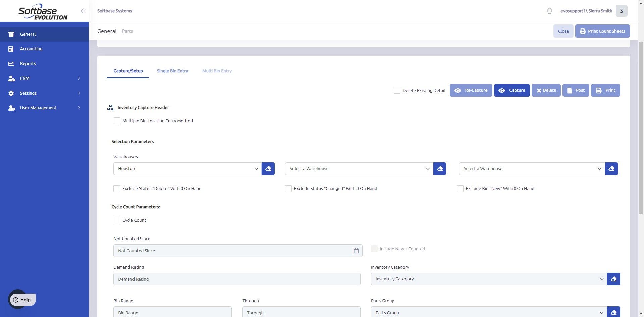
Task: Click the Parts breadcrumb text
Action: click(x=127, y=31)
